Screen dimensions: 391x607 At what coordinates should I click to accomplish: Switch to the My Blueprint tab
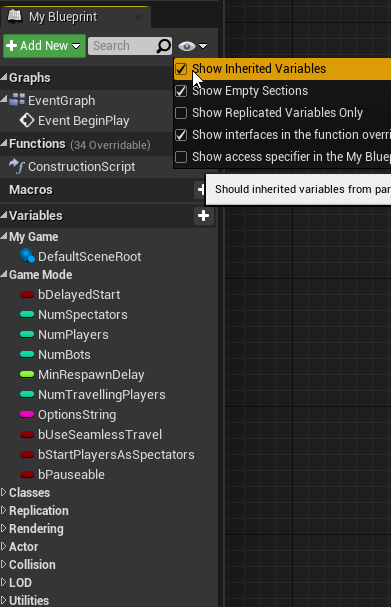pos(75,17)
